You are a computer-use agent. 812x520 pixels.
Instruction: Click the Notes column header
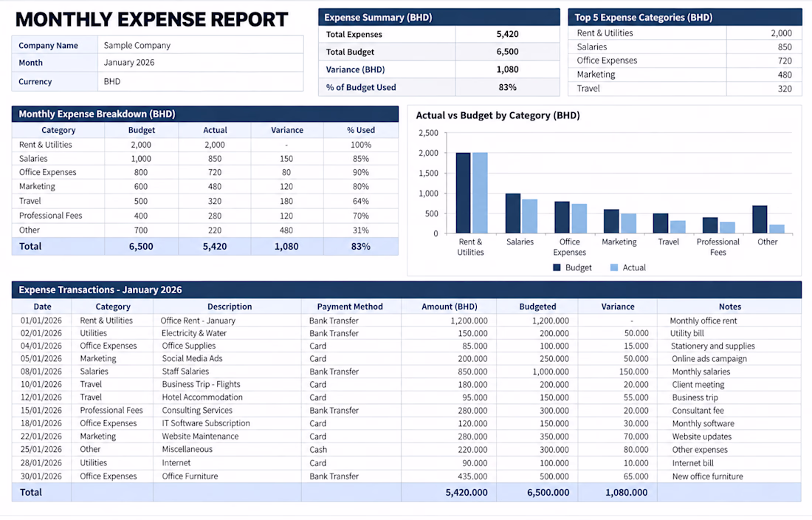(x=729, y=307)
